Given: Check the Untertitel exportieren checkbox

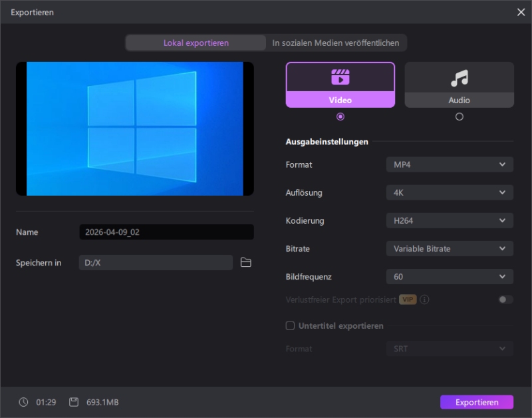Looking at the screenshot, I should click(x=290, y=325).
